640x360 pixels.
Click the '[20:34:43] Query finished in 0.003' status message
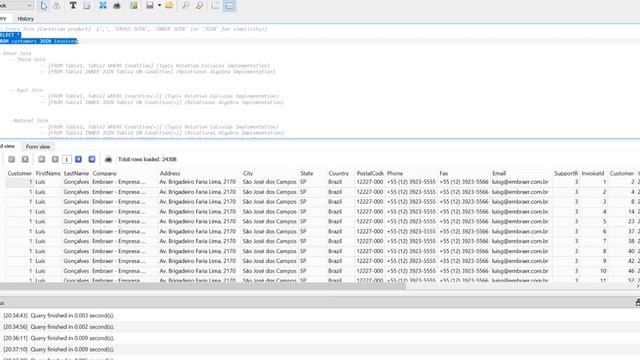pos(59,316)
